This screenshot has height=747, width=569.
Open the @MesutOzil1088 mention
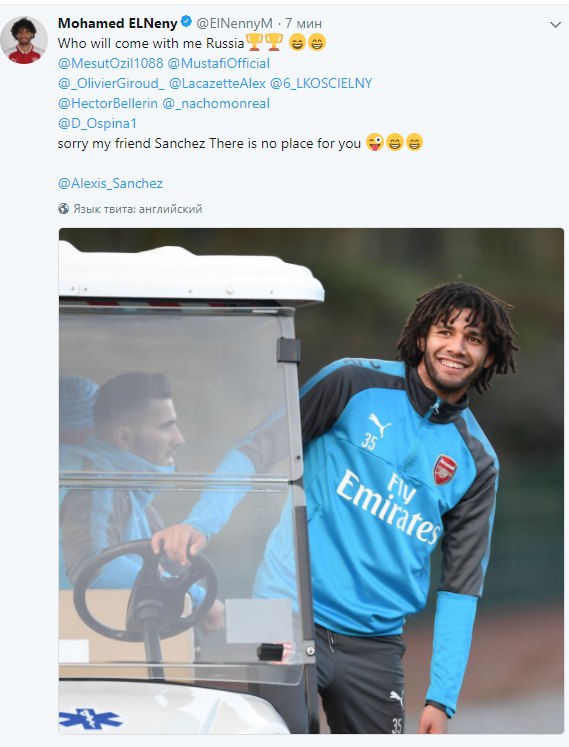(x=111, y=63)
